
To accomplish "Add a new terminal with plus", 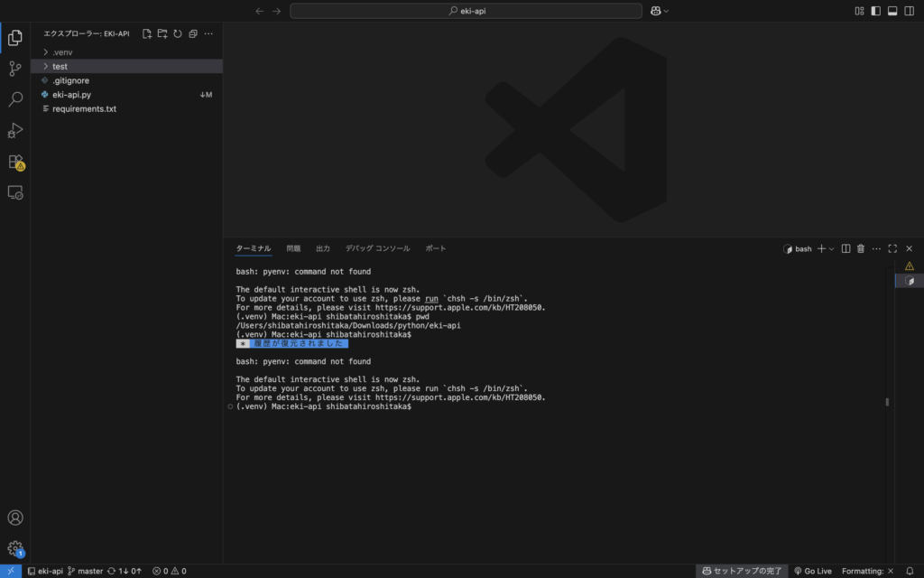I will point(821,249).
